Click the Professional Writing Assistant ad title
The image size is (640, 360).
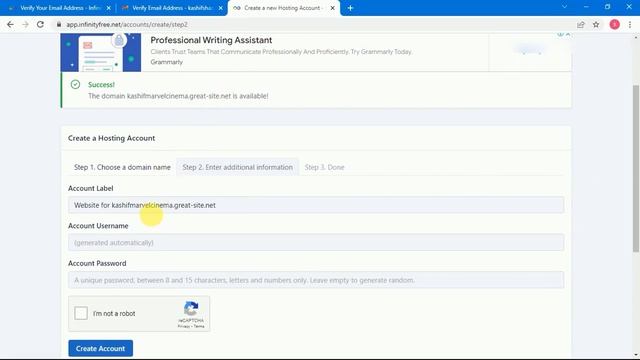tap(211, 40)
